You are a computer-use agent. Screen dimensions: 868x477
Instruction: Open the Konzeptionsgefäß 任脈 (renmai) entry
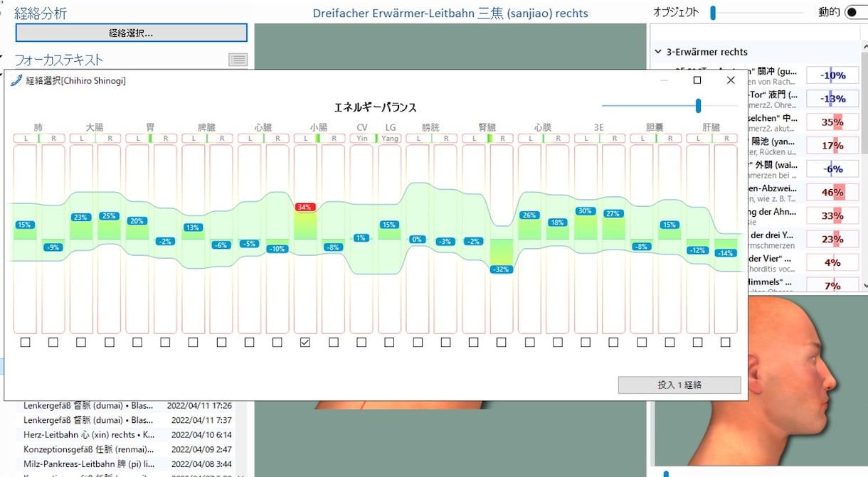point(129,449)
